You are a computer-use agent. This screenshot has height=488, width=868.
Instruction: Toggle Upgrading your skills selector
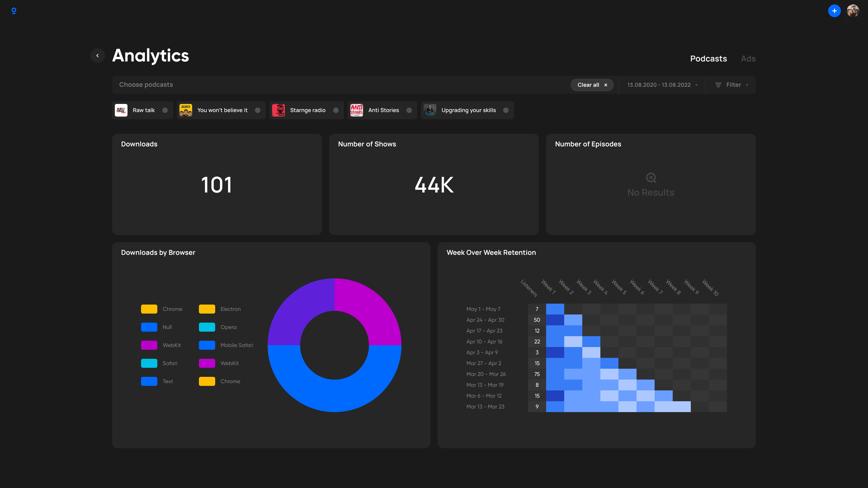(506, 110)
